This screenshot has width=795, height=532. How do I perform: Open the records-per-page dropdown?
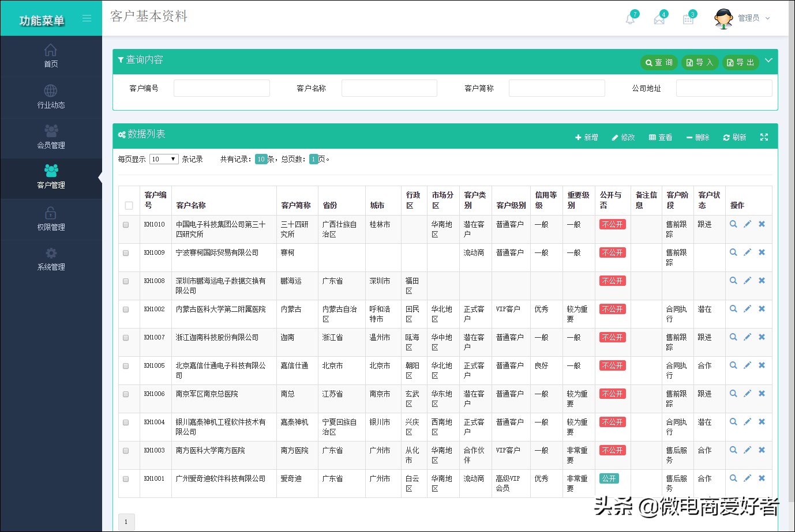164,159
